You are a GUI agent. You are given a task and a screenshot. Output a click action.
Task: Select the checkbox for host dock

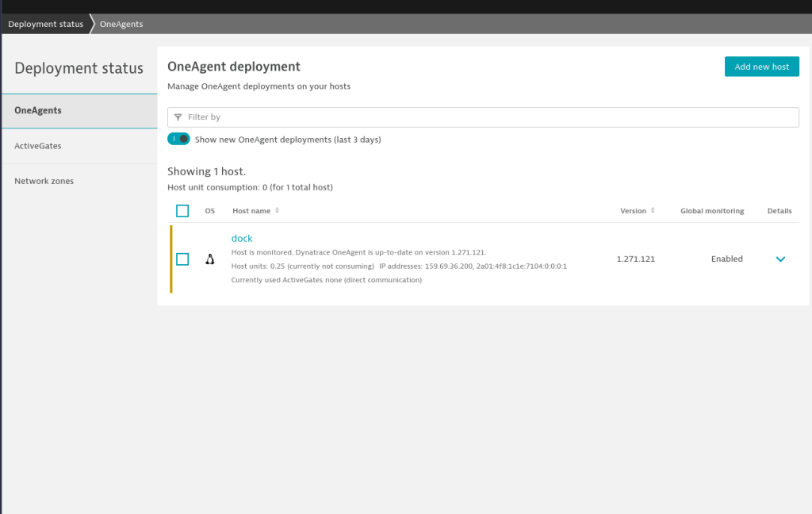[x=182, y=259]
